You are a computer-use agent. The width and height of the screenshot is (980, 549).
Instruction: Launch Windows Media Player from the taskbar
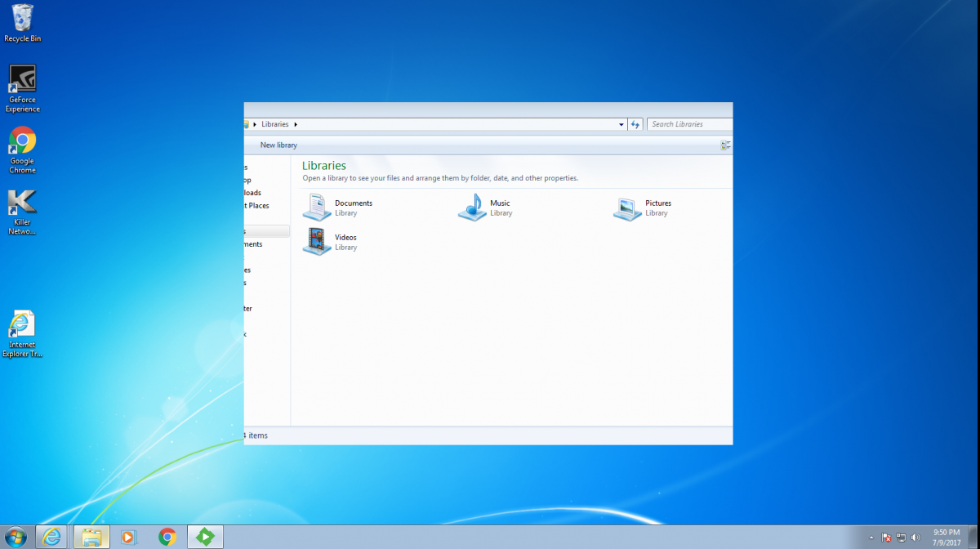click(x=129, y=537)
